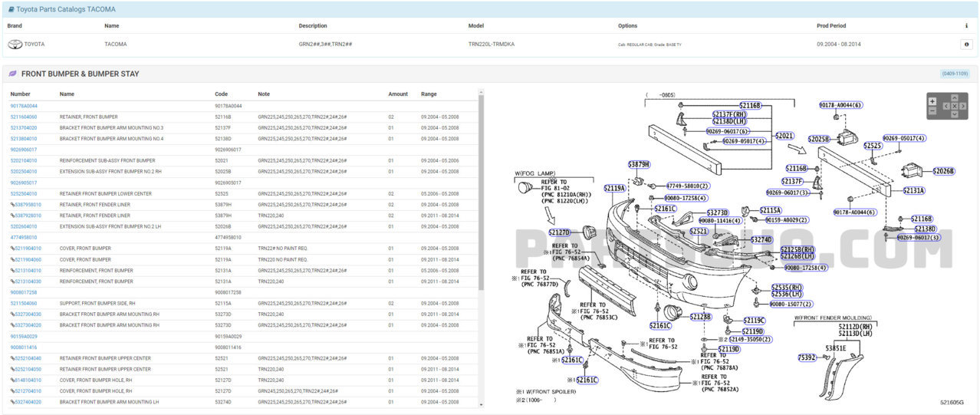This screenshot has height=415, width=980.
Task: Select callout 52149-35050(2) in the diagram
Action: [751, 339]
